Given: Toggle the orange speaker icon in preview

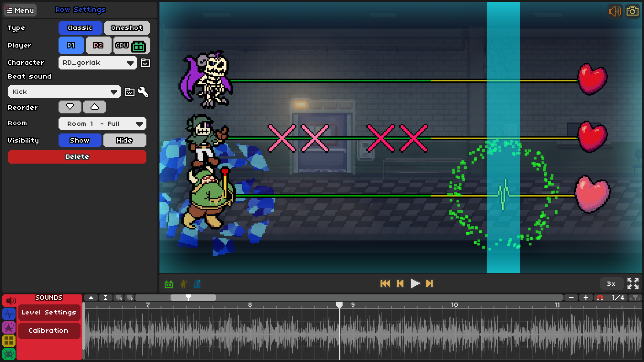Looking at the screenshot, I should coord(615,11).
